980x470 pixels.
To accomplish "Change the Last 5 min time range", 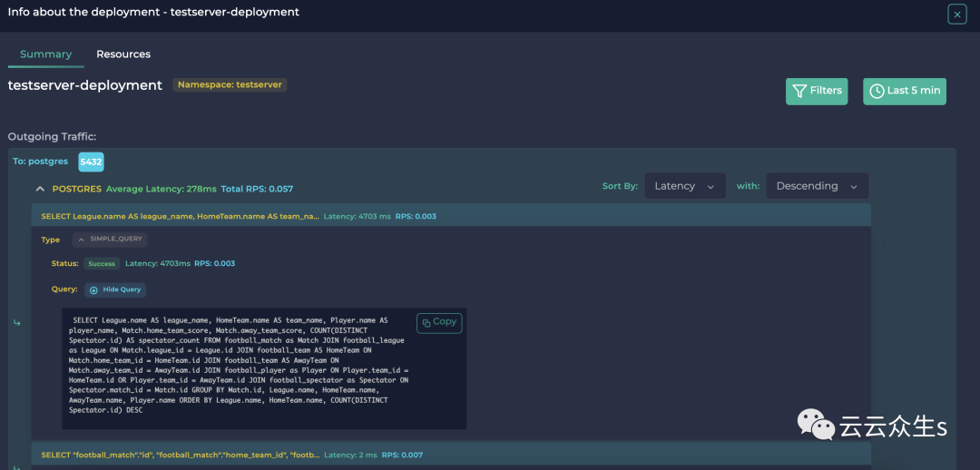I will tap(905, 92).
